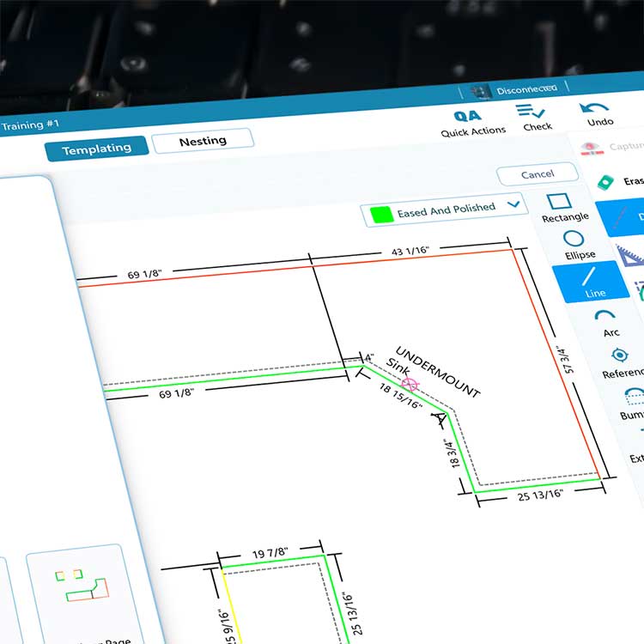Open the page thumbnail preview
The height and width of the screenshot is (644, 644).
tap(82, 587)
